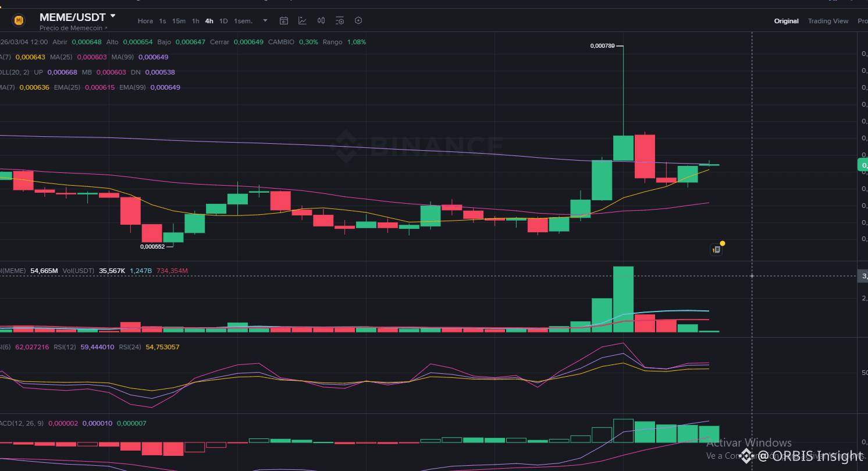Click the Alto value 0,000654
The width and height of the screenshot is (868, 471).
(138, 42)
